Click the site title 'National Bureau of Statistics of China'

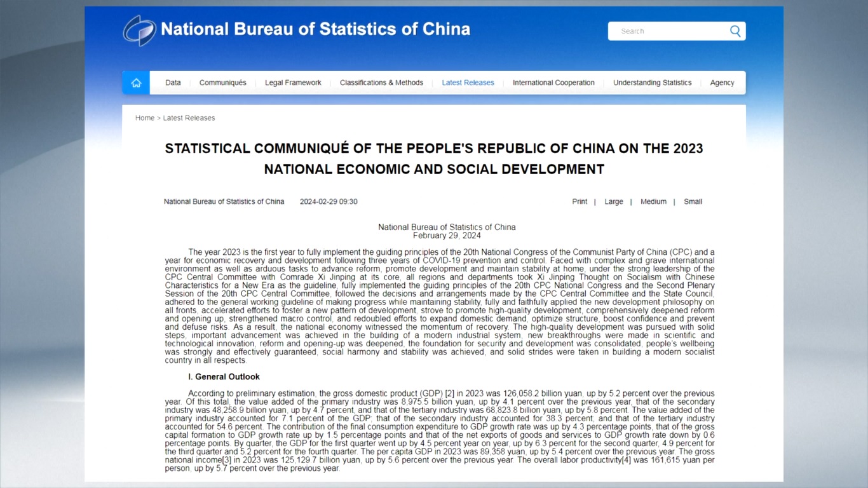pos(315,29)
